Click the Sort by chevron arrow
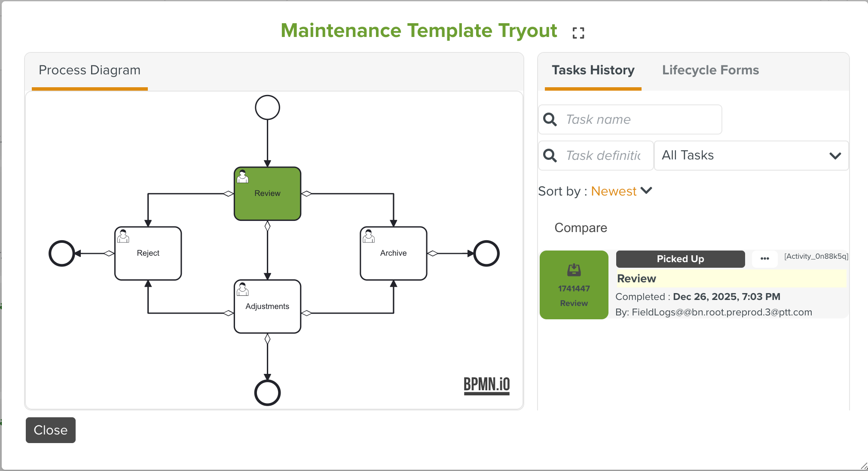 click(x=646, y=190)
